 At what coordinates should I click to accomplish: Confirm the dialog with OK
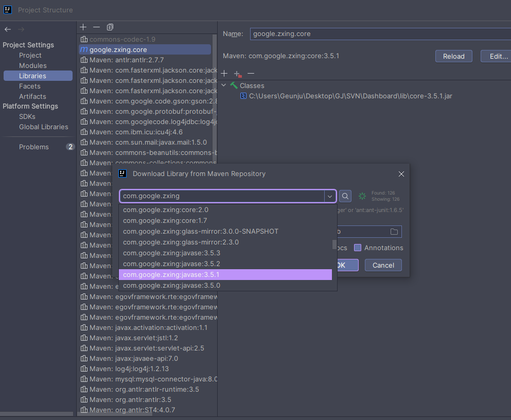[x=347, y=265]
